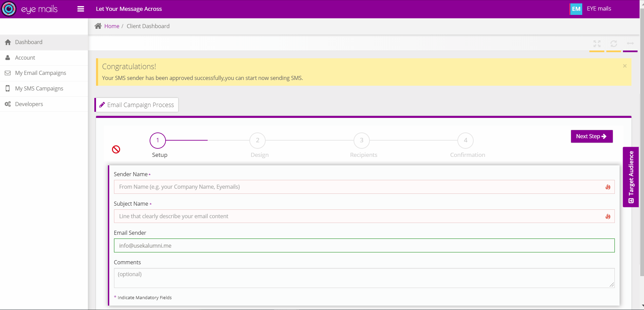Click the eye mails logo icon
The height and width of the screenshot is (310, 644).
(x=9, y=9)
